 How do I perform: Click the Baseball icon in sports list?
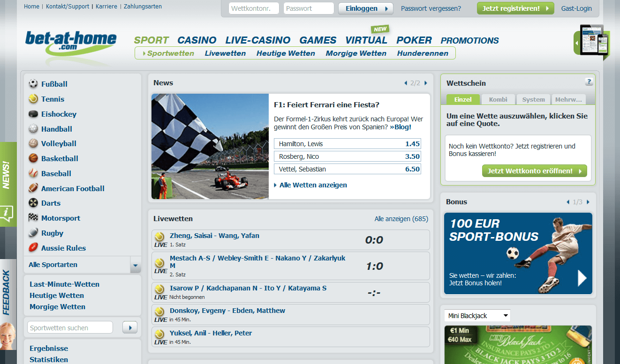click(x=33, y=173)
